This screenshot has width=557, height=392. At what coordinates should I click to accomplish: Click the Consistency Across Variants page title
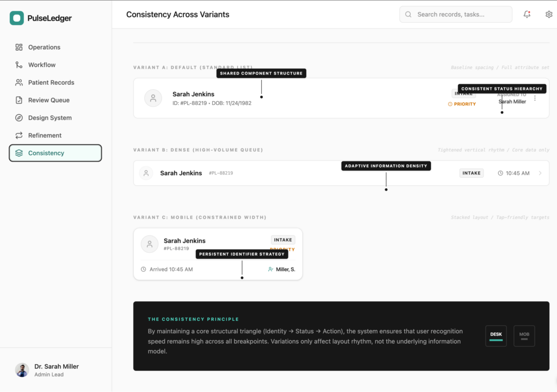(x=178, y=15)
